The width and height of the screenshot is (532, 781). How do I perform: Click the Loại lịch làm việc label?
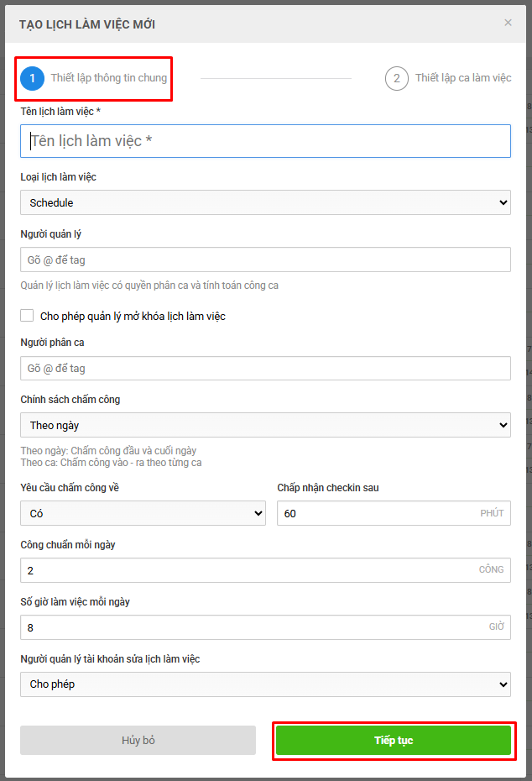(x=58, y=177)
